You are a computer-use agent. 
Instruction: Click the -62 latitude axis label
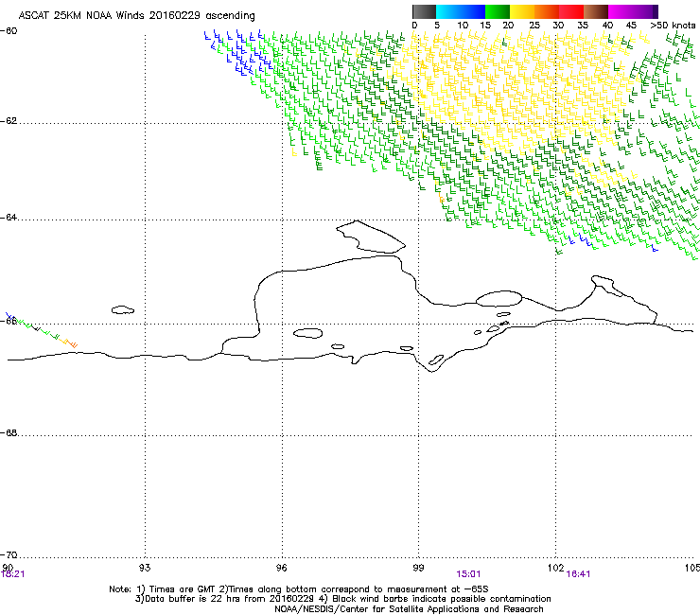pos(9,121)
